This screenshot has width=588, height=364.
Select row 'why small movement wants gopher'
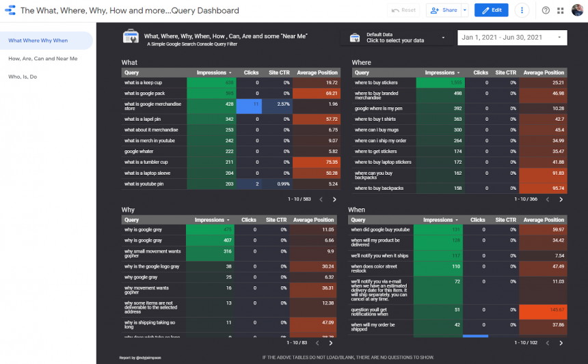pos(229,253)
